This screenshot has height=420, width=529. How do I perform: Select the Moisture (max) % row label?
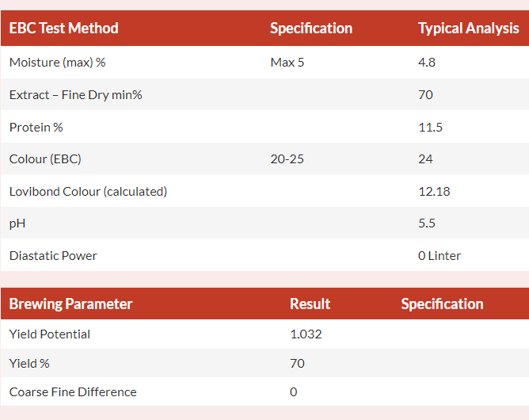(x=57, y=63)
